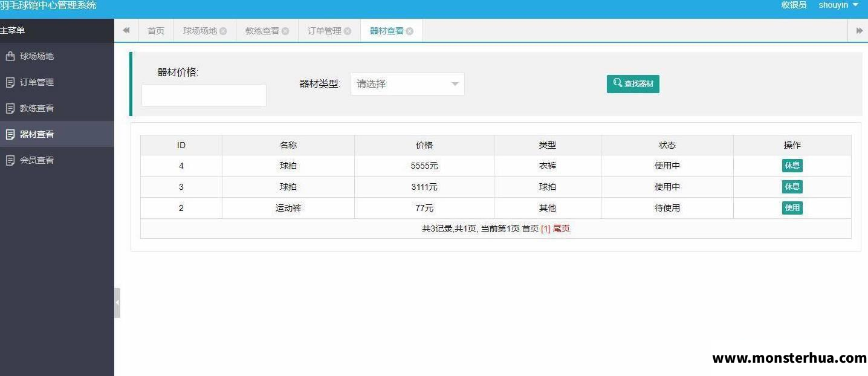This screenshot has height=376, width=868.
Task: Click the 待使用 status cell
Action: point(667,208)
